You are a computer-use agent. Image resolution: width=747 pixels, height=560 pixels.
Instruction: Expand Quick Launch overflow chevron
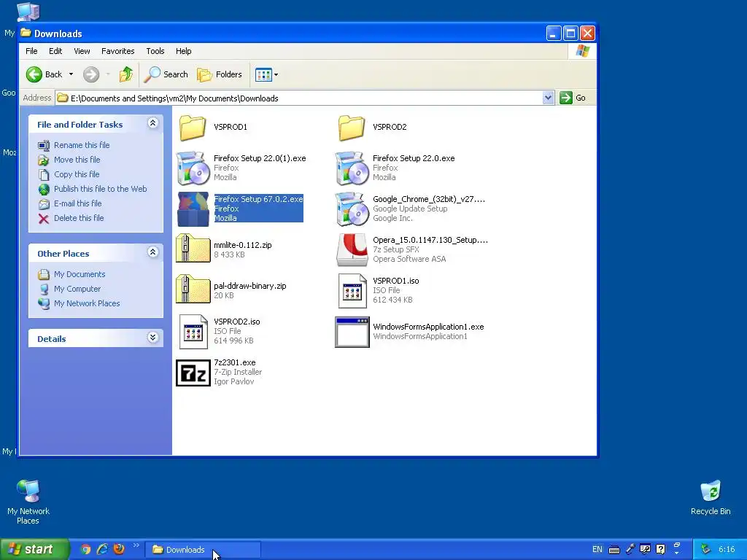pyautogui.click(x=136, y=545)
